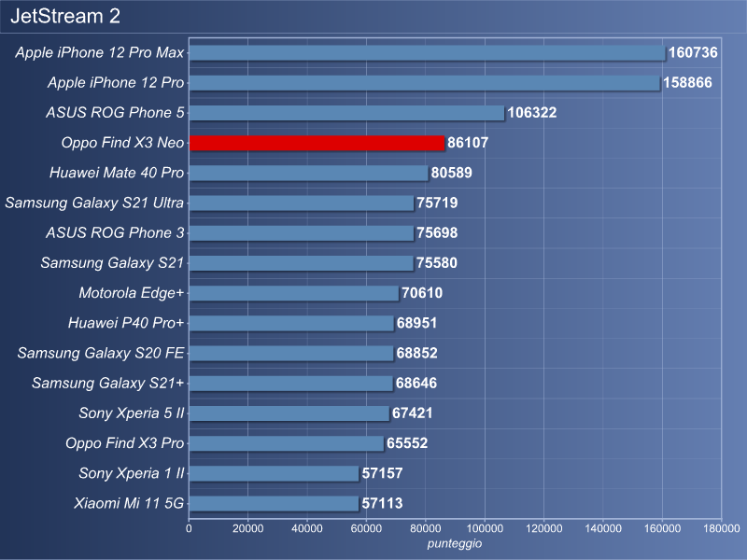Click the Samsung Galaxy S21 Ultra label
This screenshot has height=560, width=747.
(94, 203)
